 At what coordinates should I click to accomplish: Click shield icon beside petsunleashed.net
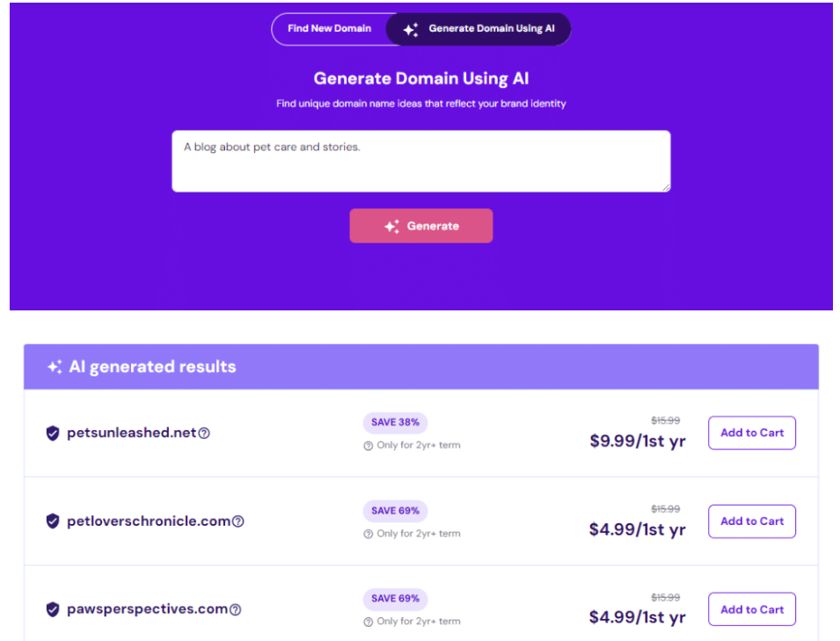(53, 433)
